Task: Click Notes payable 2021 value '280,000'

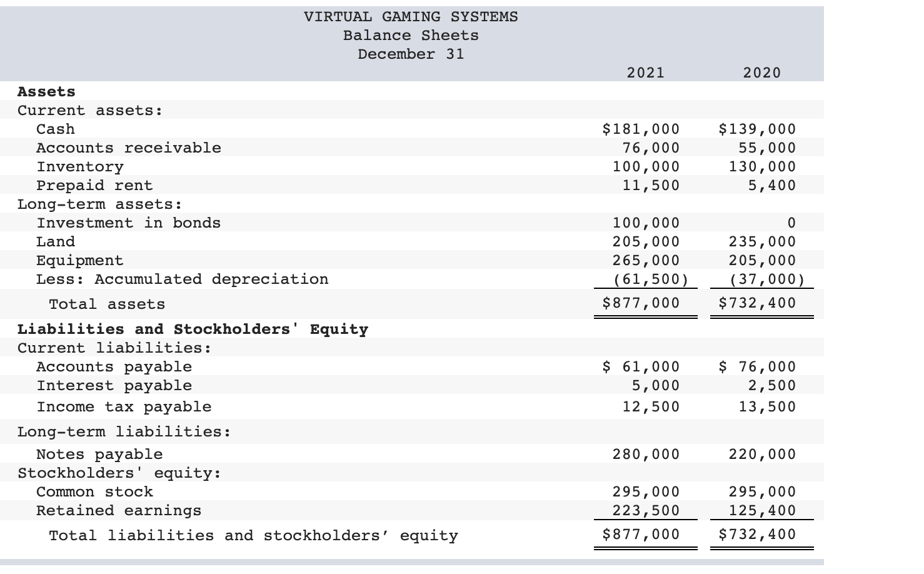Action: [646, 454]
